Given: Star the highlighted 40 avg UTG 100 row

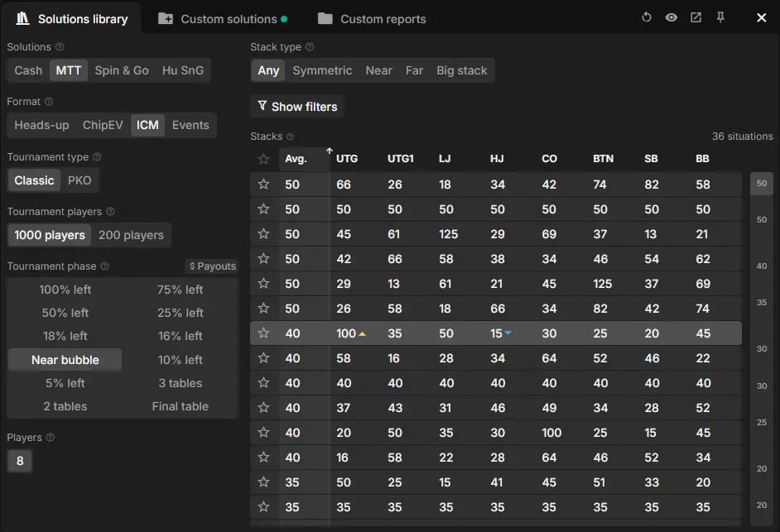Looking at the screenshot, I should 263,333.
